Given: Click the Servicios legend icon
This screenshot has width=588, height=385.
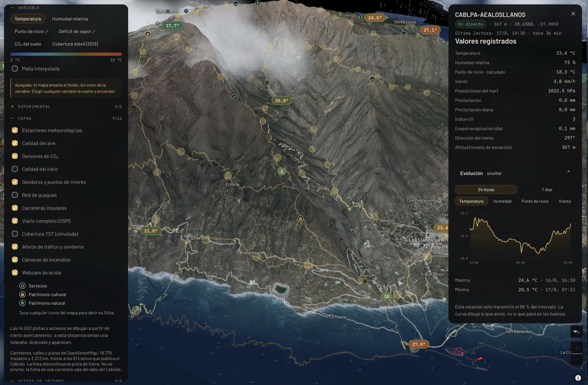Looking at the screenshot, I should tap(22, 286).
